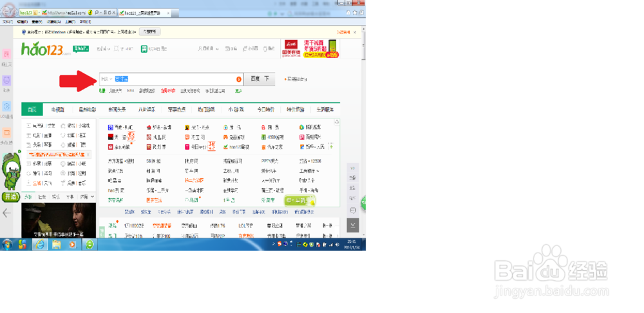
Task: Open the mailbox link in header
Action: 231,49
